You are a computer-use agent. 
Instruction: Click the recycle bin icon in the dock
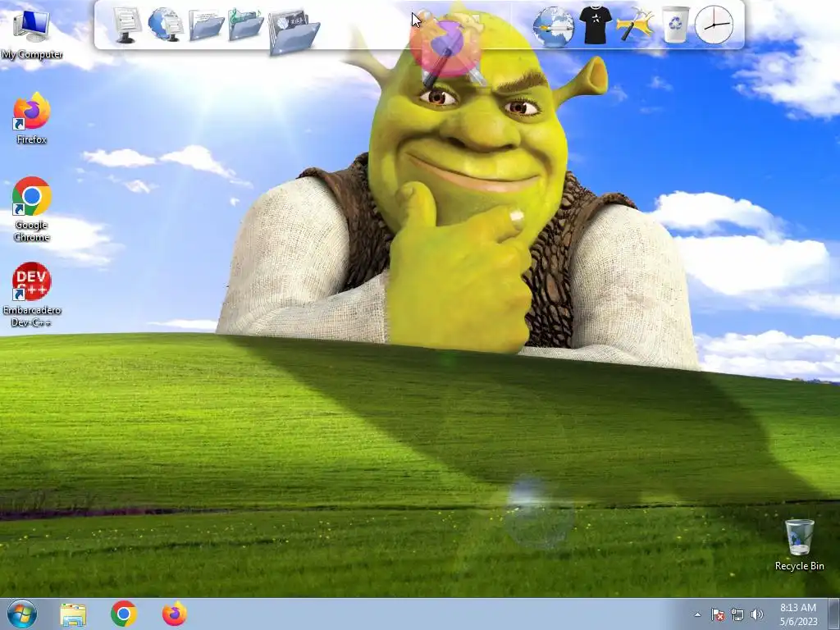[675, 25]
